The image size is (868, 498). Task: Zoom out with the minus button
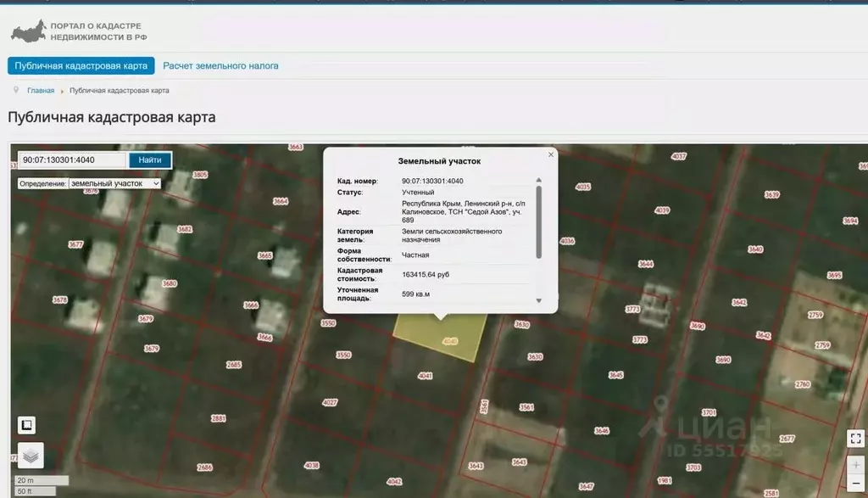click(856, 486)
